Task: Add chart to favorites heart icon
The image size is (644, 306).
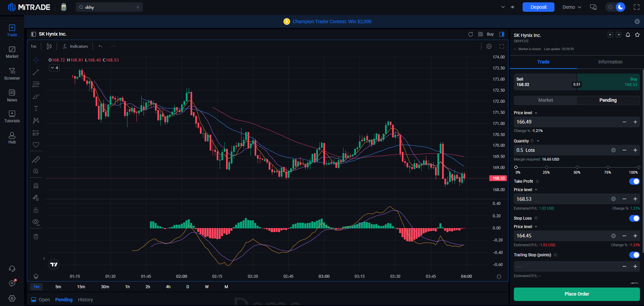Action: (36, 145)
